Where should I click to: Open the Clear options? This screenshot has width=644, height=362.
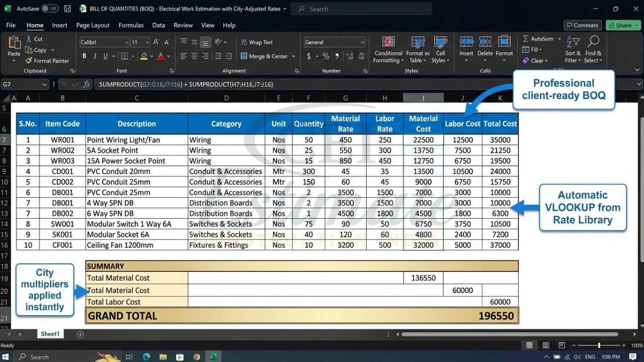click(535, 61)
